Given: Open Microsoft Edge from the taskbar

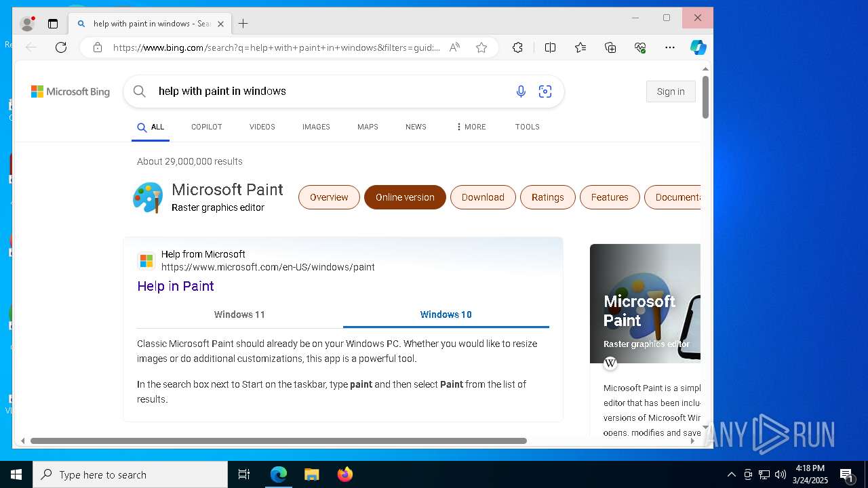Looking at the screenshot, I should click(279, 474).
